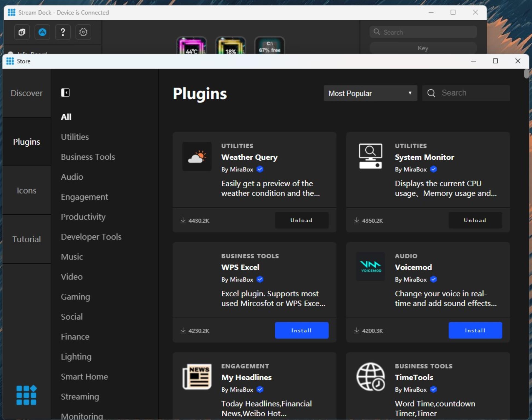Screen dimensions: 532x420
Task: Click the Weather Query cloud-sun icon
Action: [197, 156]
